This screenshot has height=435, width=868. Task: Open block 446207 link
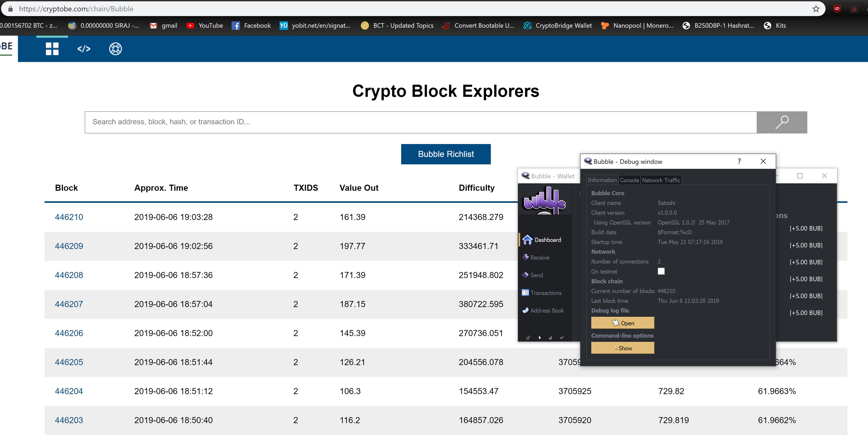(69, 304)
